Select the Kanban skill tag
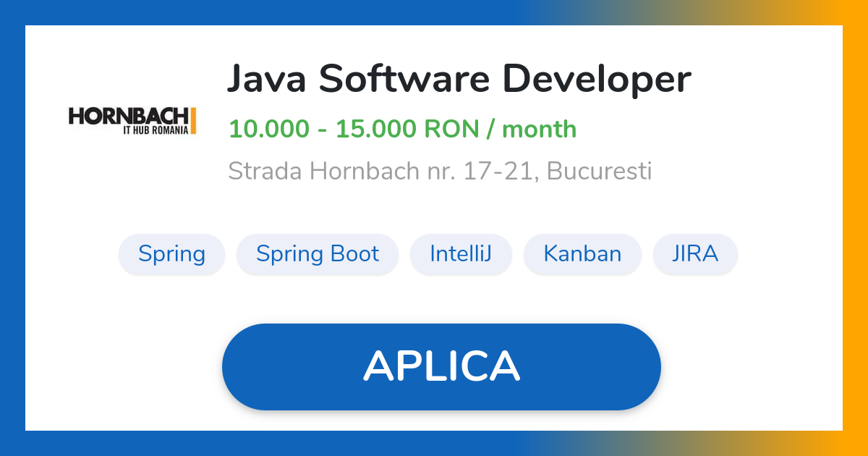The image size is (868, 456). [x=582, y=254]
